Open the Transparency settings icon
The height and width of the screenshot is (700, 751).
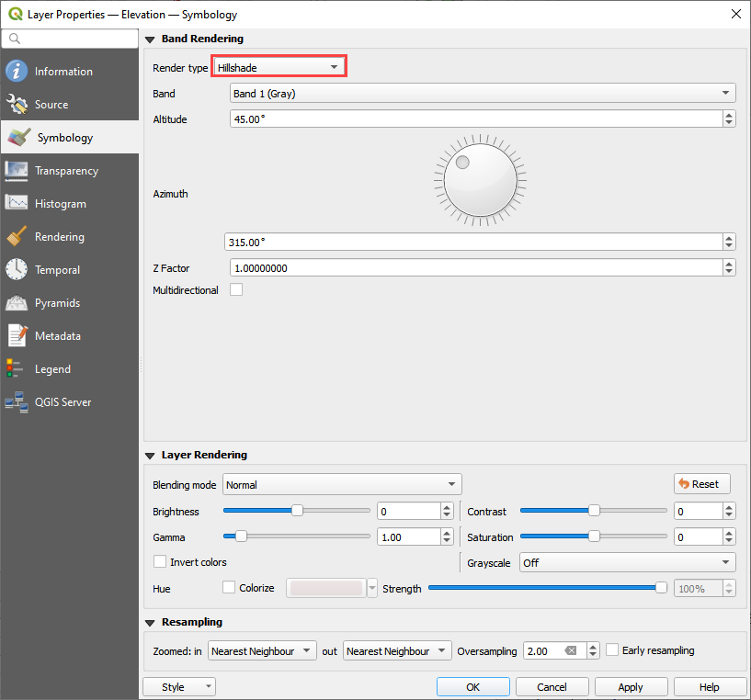point(17,171)
